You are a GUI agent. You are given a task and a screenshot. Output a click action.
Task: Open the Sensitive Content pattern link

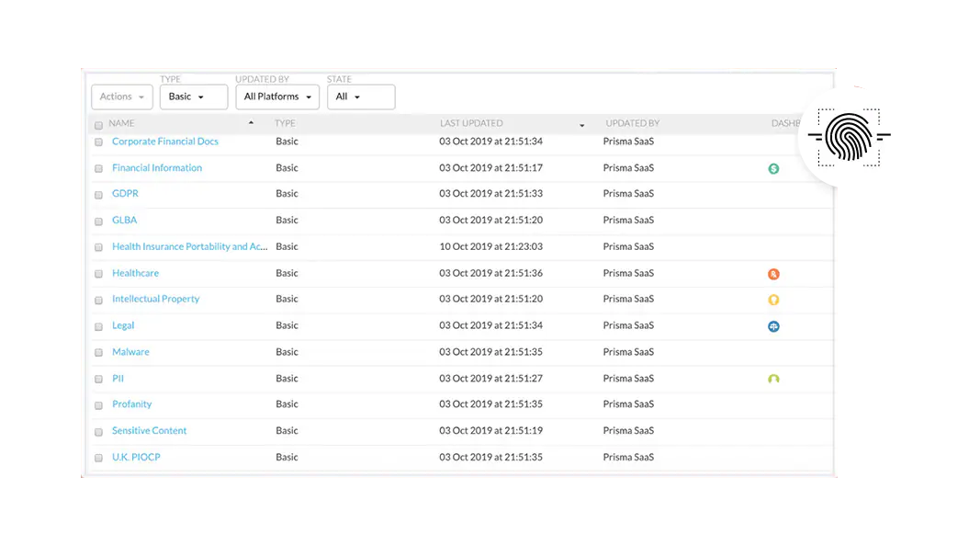(x=149, y=431)
